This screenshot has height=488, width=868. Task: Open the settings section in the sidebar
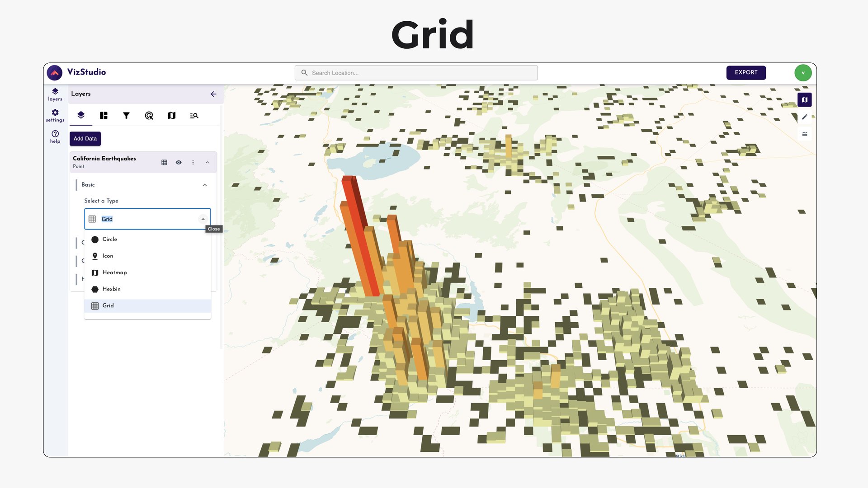55,115
